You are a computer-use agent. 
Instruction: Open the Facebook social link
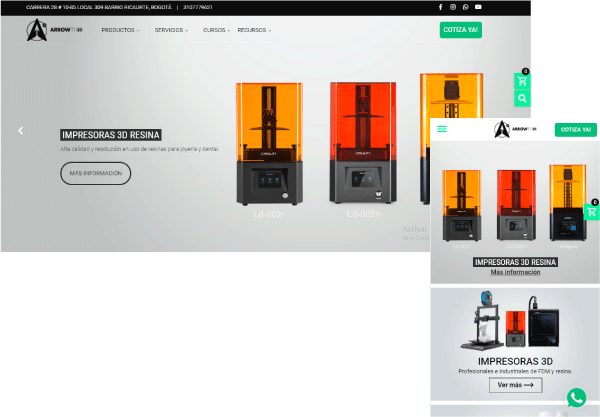441,7
